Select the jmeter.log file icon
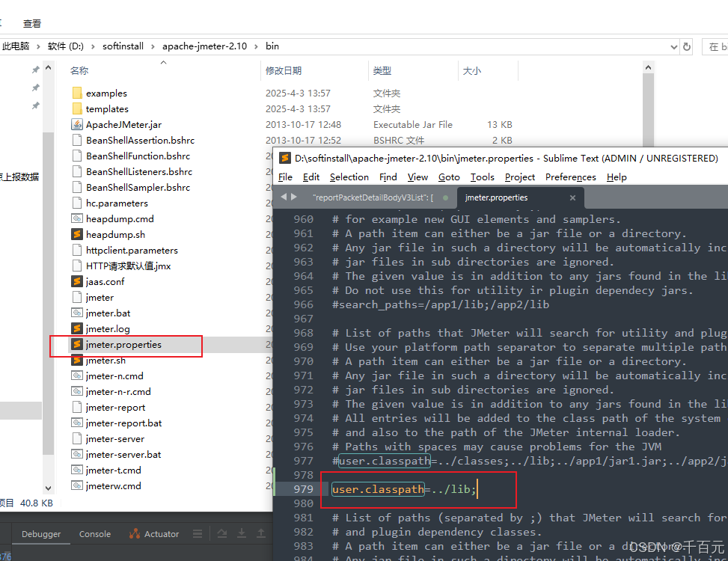The image size is (728, 561). point(77,328)
